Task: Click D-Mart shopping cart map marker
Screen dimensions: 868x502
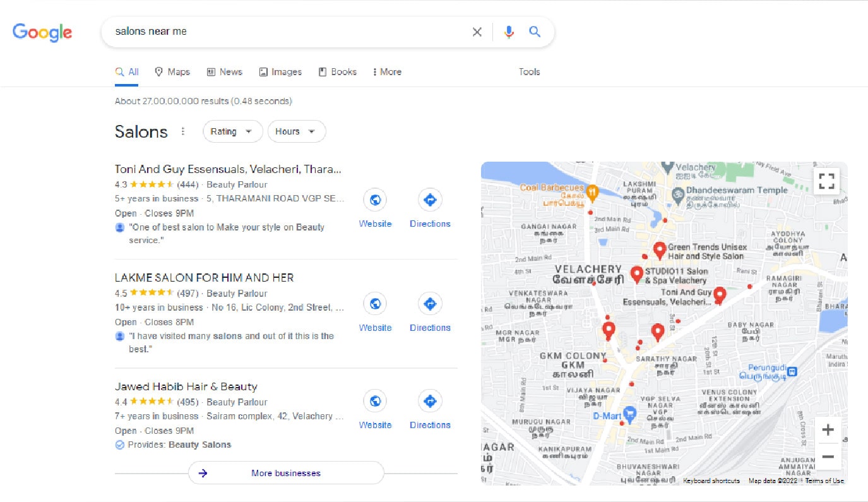Action: tap(629, 415)
